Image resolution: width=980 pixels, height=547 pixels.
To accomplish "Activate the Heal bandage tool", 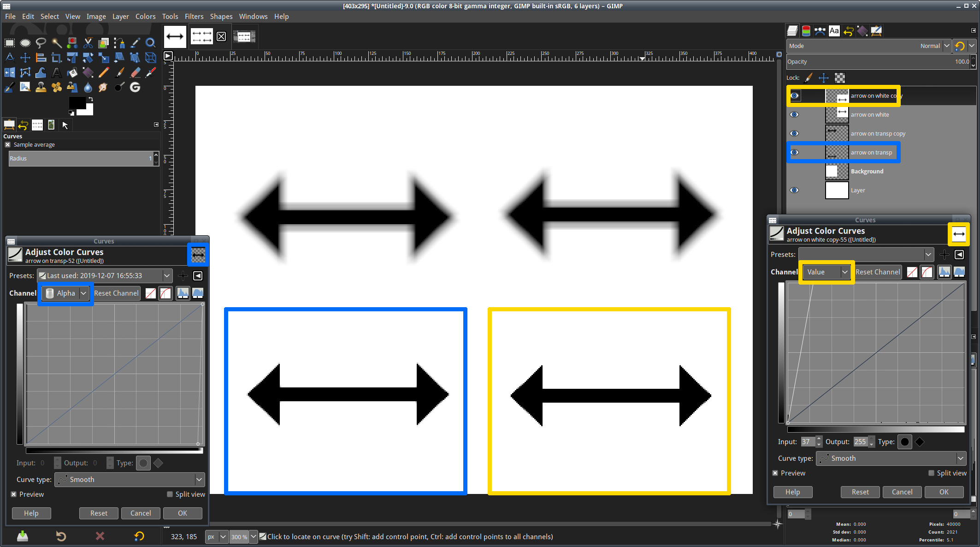I will click(57, 87).
